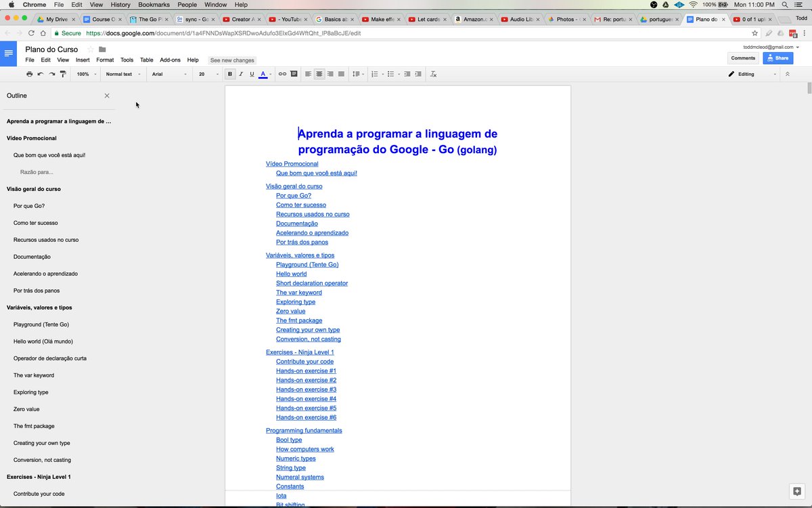Click the bulleted list icon
This screenshot has height=508, width=812.
point(390,74)
